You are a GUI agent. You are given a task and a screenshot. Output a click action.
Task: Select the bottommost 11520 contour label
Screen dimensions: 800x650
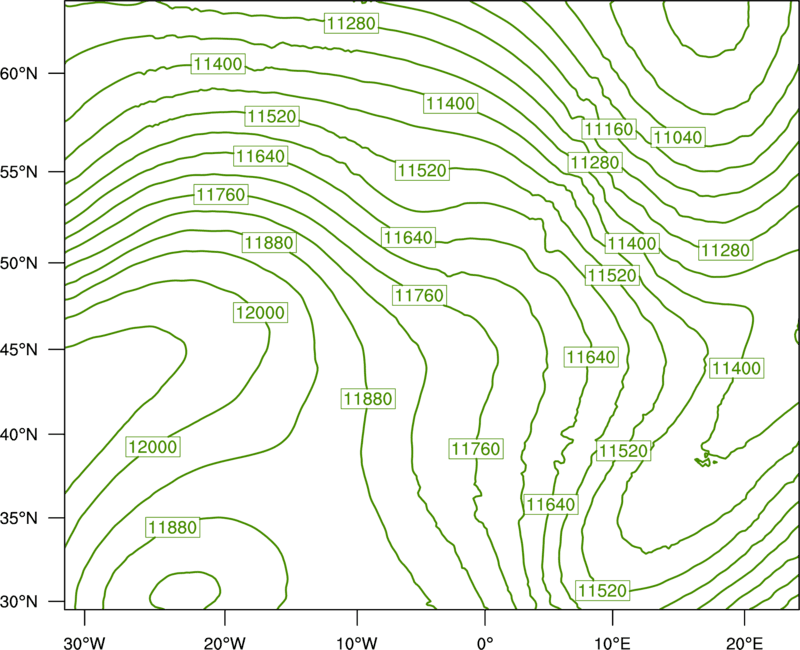click(x=603, y=590)
